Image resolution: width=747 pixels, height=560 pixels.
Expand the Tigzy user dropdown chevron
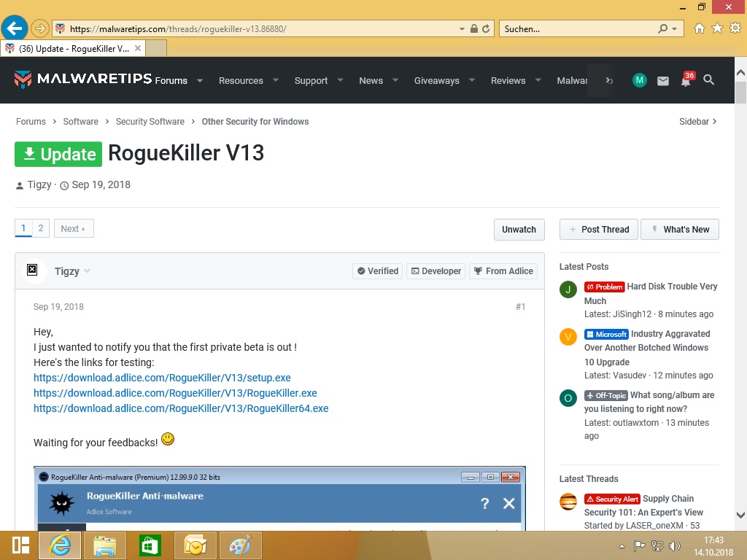click(88, 271)
